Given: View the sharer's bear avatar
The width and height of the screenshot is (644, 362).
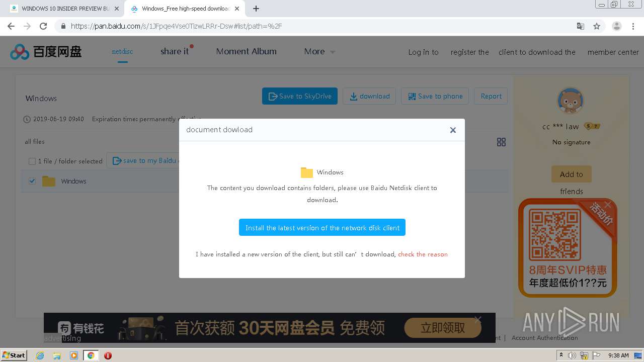Looking at the screenshot, I should pyautogui.click(x=571, y=101).
